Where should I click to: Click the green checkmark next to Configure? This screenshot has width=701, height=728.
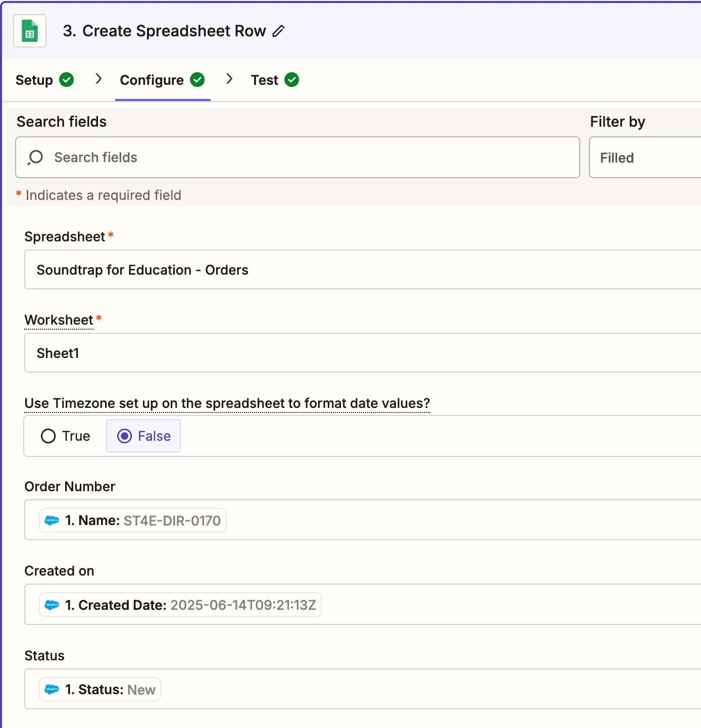pyautogui.click(x=197, y=80)
